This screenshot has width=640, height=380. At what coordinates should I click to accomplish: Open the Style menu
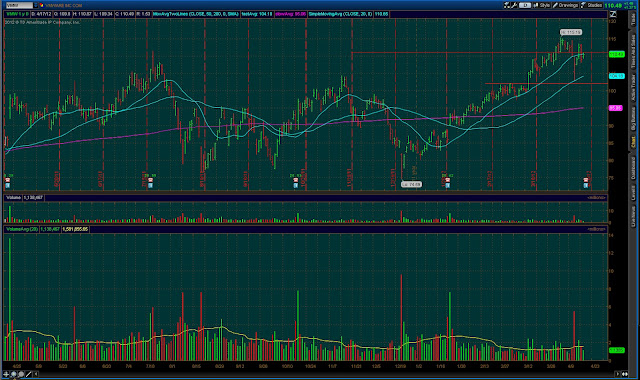click(542, 5)
